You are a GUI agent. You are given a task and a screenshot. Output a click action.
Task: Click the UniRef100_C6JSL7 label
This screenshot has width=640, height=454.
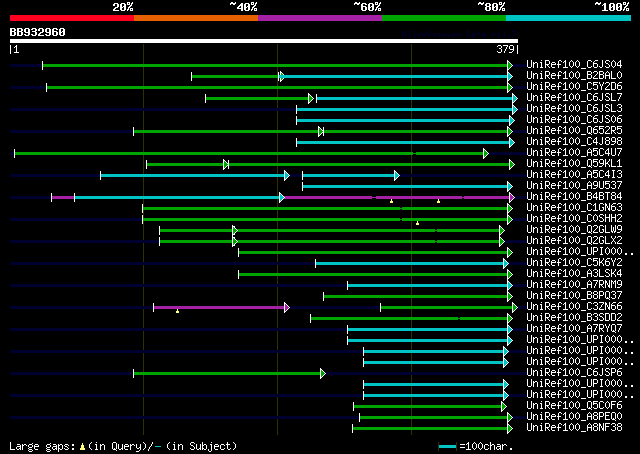574,98
